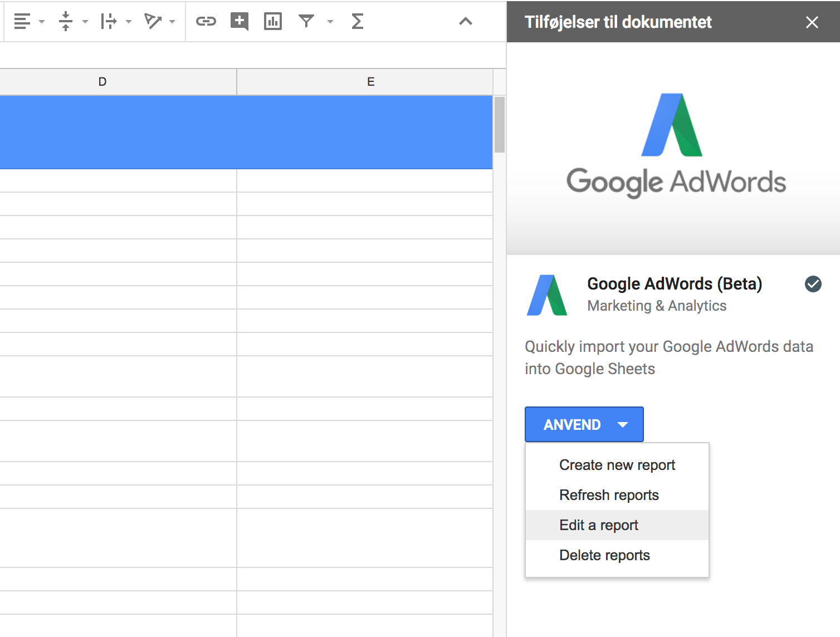The image size is (840, 637).
Task: Open horizontal align dropdown arrow
Action: [42, 22]
